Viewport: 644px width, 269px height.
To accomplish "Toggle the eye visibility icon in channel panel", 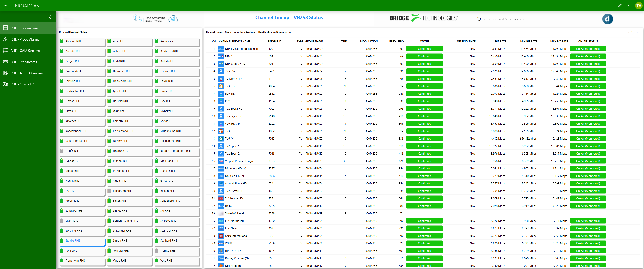I will 631,32.
